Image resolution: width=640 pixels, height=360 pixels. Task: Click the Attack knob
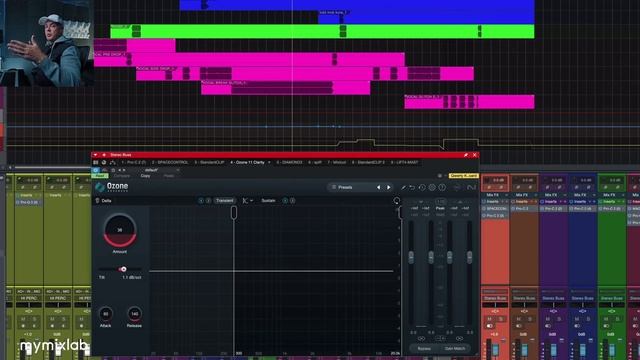[x=106, y=314]
